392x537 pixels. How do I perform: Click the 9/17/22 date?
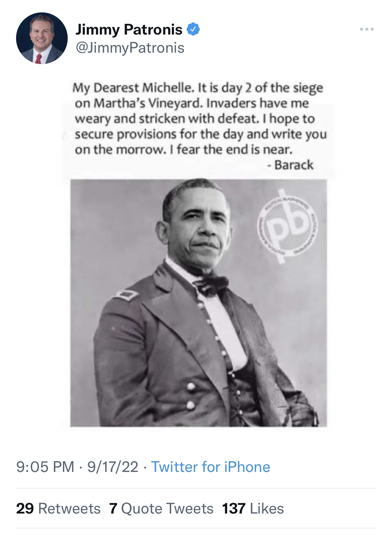pos(113,467)
